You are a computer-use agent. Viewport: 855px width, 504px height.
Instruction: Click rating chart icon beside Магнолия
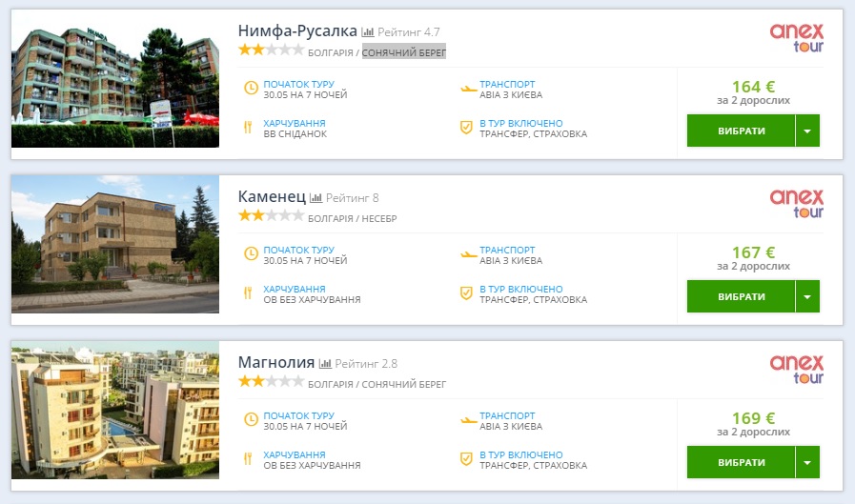pyautogui.click(x=325, y=363)
